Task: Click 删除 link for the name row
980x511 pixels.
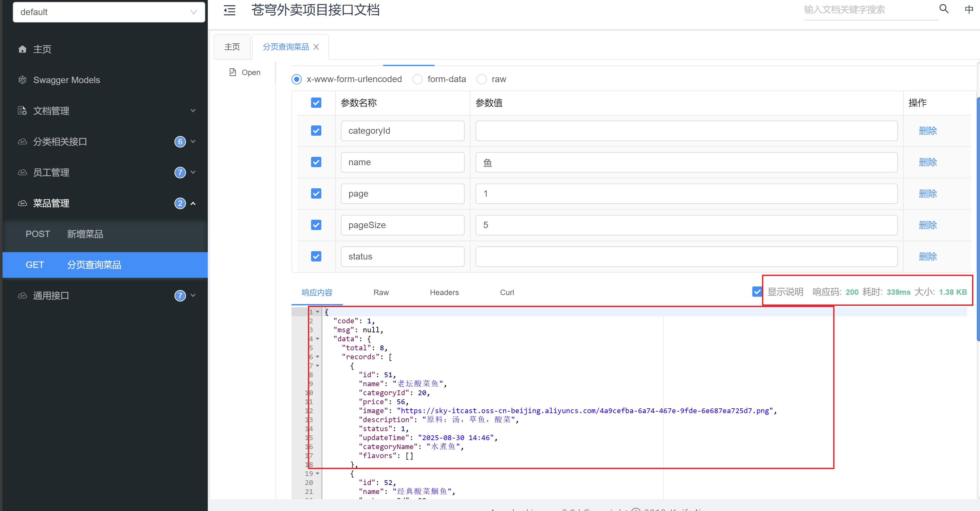Action: pyautogui.click(x=927, y=162)
